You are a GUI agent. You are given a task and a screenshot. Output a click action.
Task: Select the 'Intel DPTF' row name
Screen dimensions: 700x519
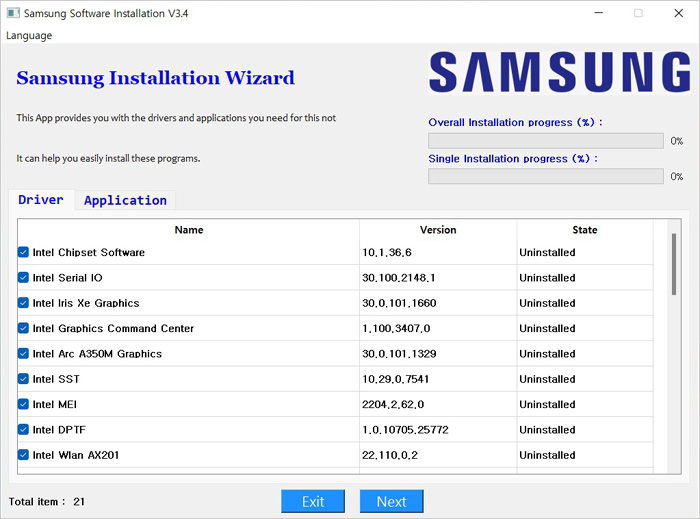pos(59,430)
